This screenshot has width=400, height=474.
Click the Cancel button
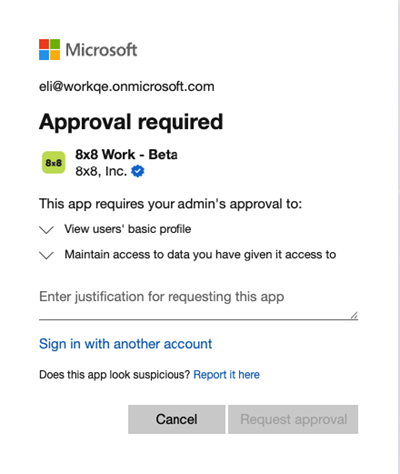point(177,419)
